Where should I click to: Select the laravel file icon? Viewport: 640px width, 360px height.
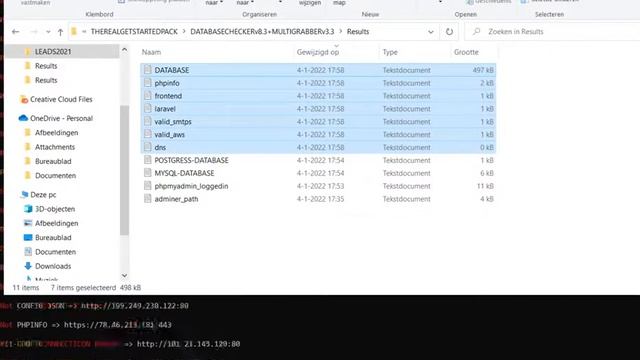[x=147, y=109]
